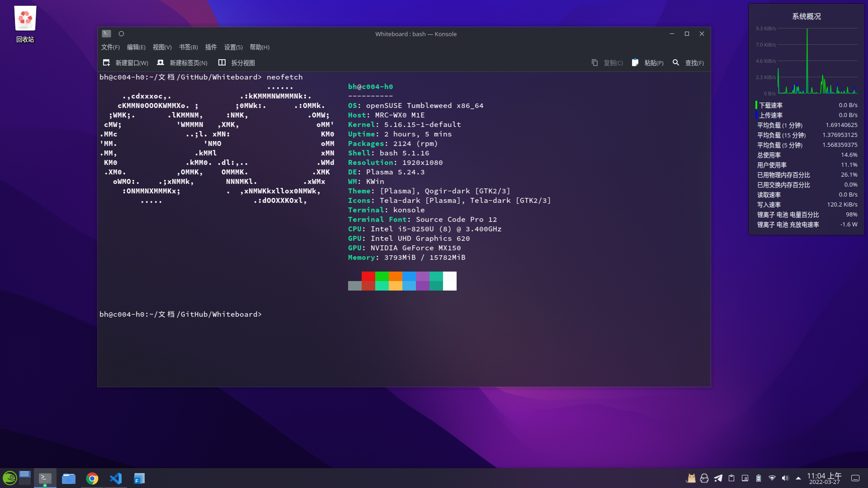Click the circular pin button in Konsole title bar
This screenshot has height=488, width=868.
point(121,33)
